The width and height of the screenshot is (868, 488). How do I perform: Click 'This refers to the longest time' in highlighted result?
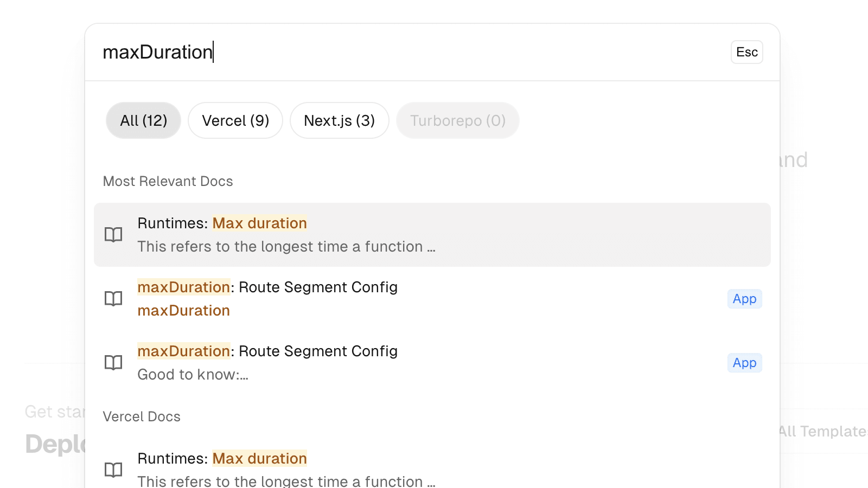[286, 247]
